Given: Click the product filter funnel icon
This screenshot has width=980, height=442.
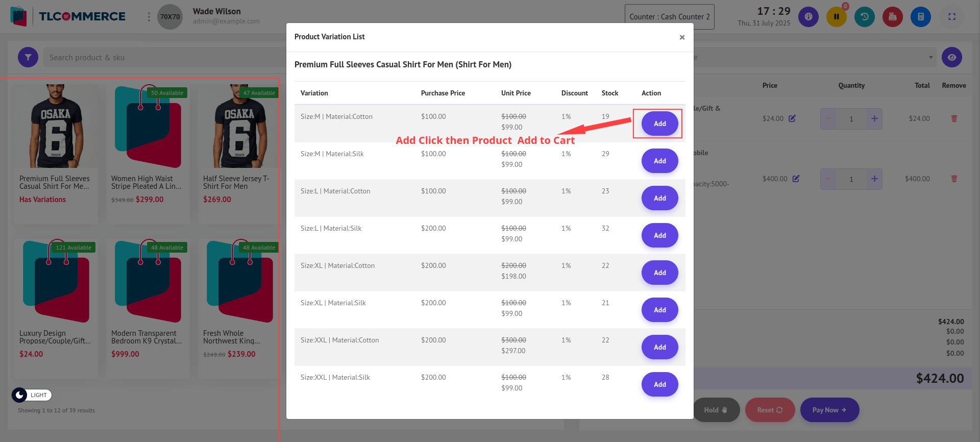Looking at the screenshot, I should pos(28,58).
